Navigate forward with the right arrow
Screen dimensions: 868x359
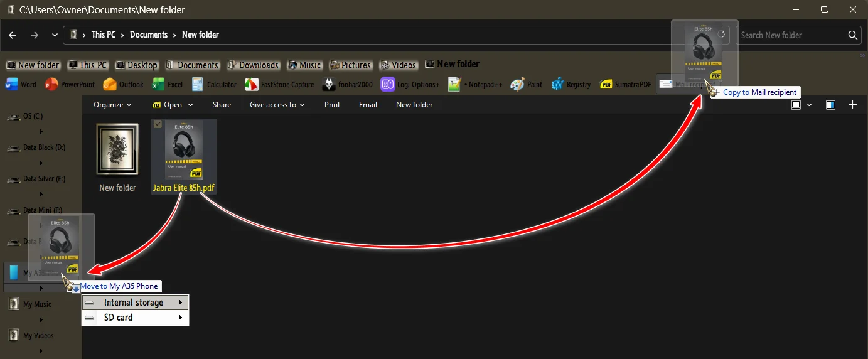click(35, 35)
